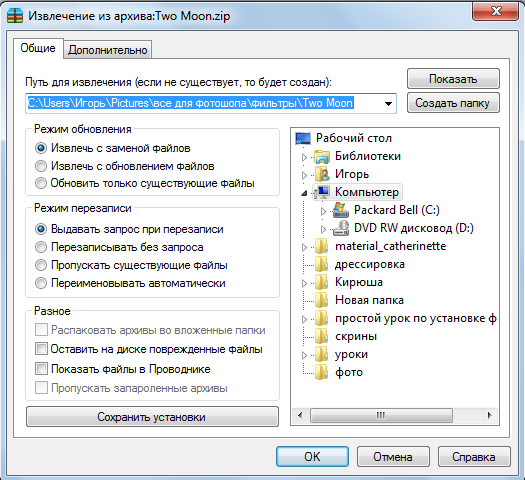Click the фото folder icon

pyautogui.click(x=321, y=372)
